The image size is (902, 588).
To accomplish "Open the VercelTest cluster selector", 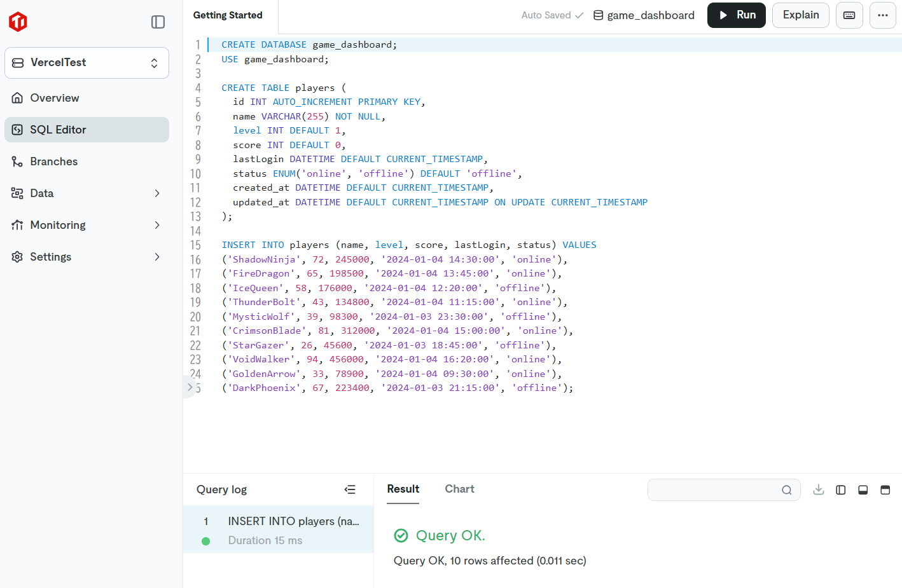I will click(x=87, y=63).
